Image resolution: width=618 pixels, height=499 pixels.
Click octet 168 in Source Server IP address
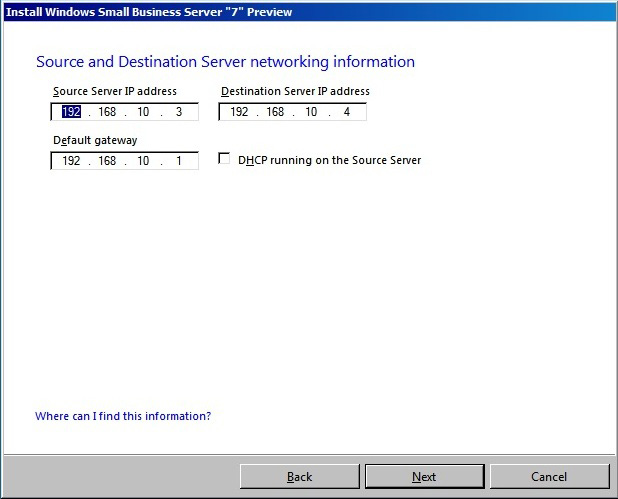(x=107, y=112)
